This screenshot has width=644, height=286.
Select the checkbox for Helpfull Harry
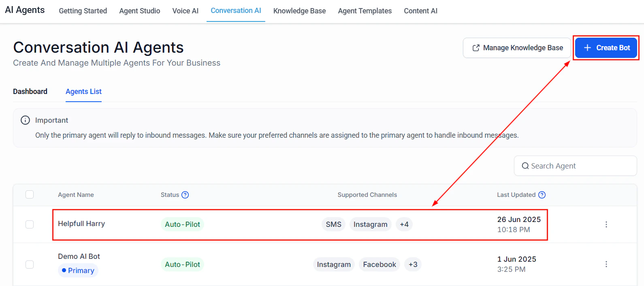(30, 224)
